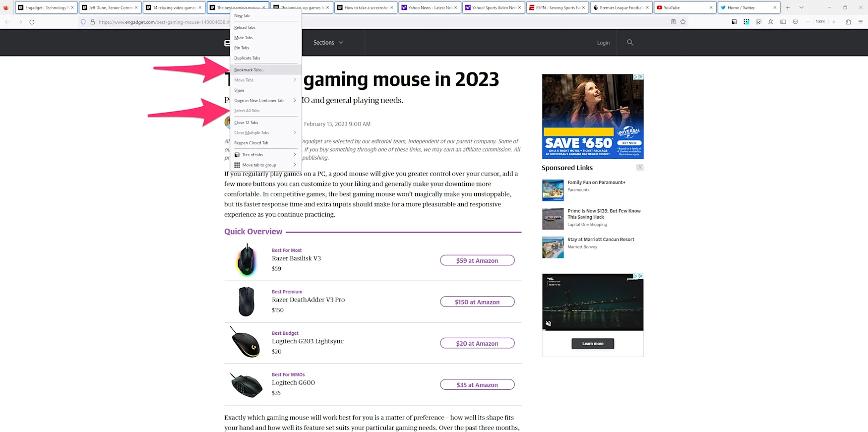The width and height of the screenshot is (868, 432).
Task: Click the Login link in header
Action: pyautogui.click(x=603, y=43)
